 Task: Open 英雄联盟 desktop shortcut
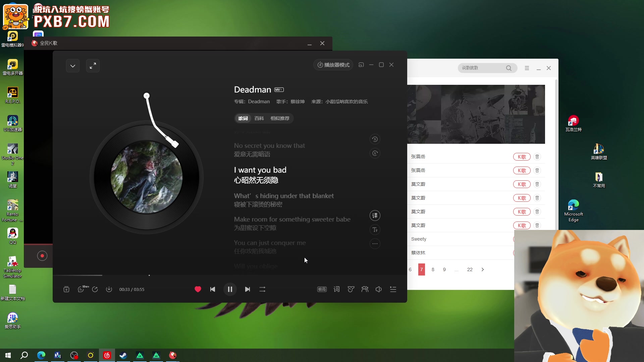tap(599, 151)
